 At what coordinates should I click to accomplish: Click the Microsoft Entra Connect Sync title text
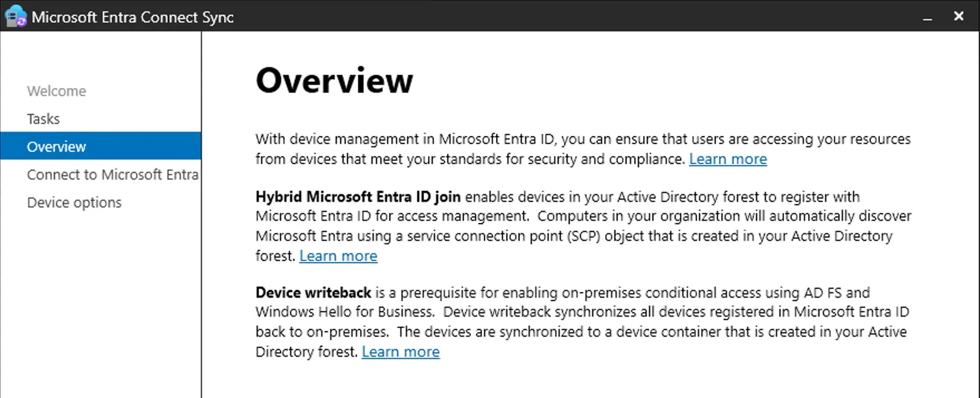click(x=133, y=17)
